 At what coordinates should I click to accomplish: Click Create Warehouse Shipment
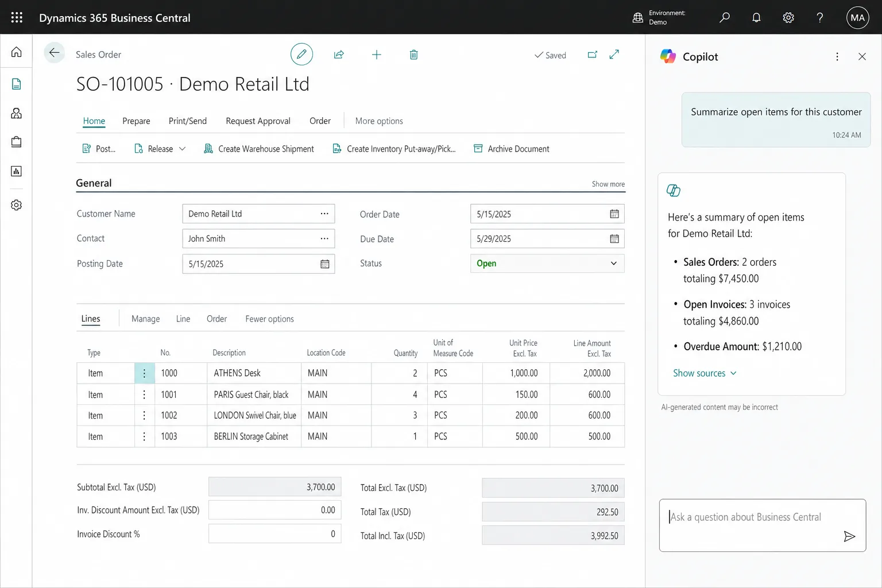click(x=259, y=149)
